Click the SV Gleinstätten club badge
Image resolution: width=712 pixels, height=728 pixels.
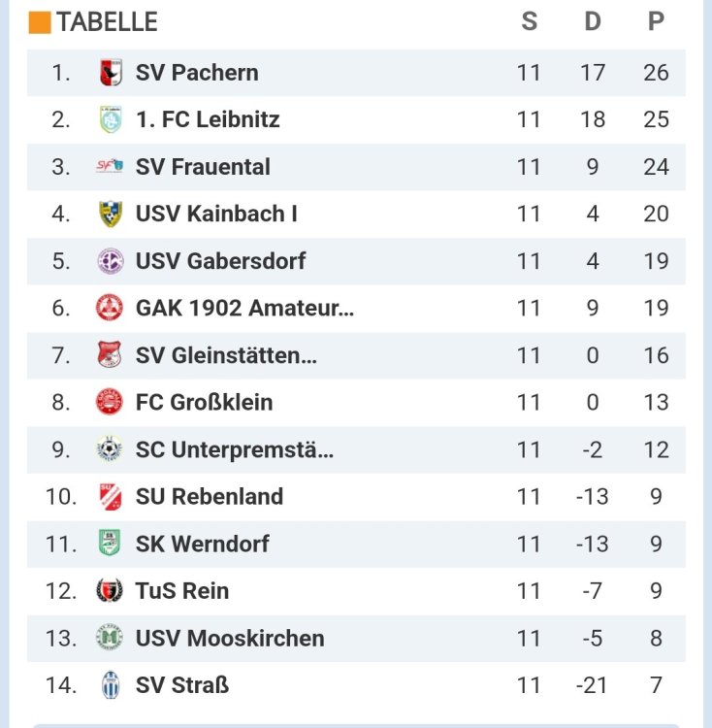click(x=111, y=355)
